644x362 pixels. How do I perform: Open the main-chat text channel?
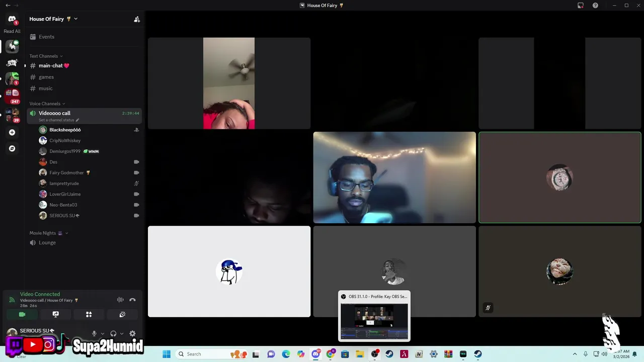[x=84, y=66]
